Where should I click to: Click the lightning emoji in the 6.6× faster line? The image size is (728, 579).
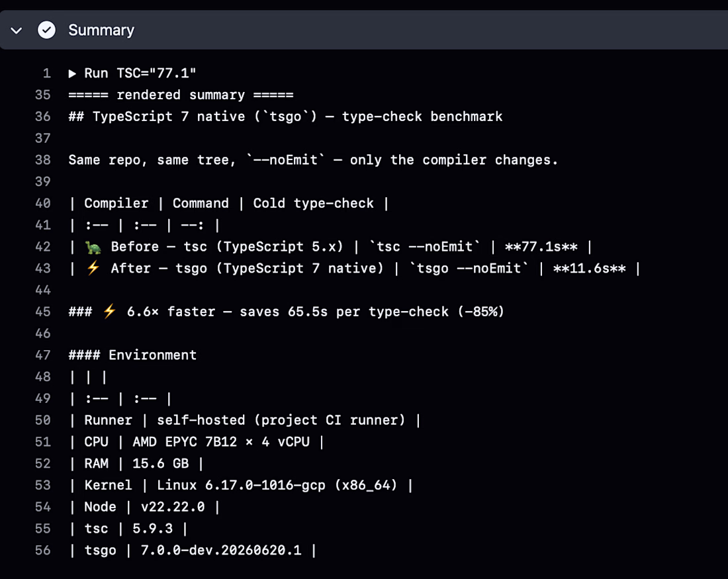(x=109, y=311)
